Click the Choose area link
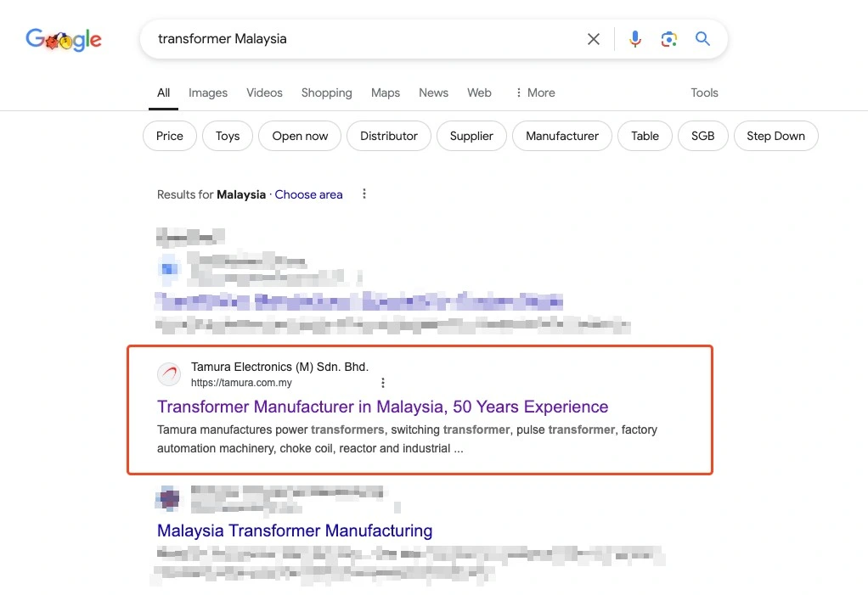 [x=308, y=194]
